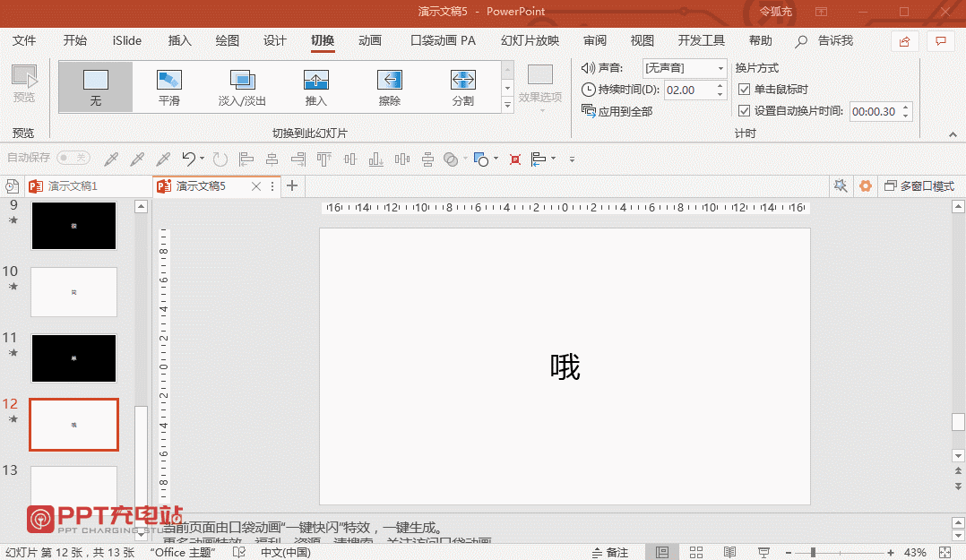
Task: Click the 持续时间 duration input field
Action: 689,90
